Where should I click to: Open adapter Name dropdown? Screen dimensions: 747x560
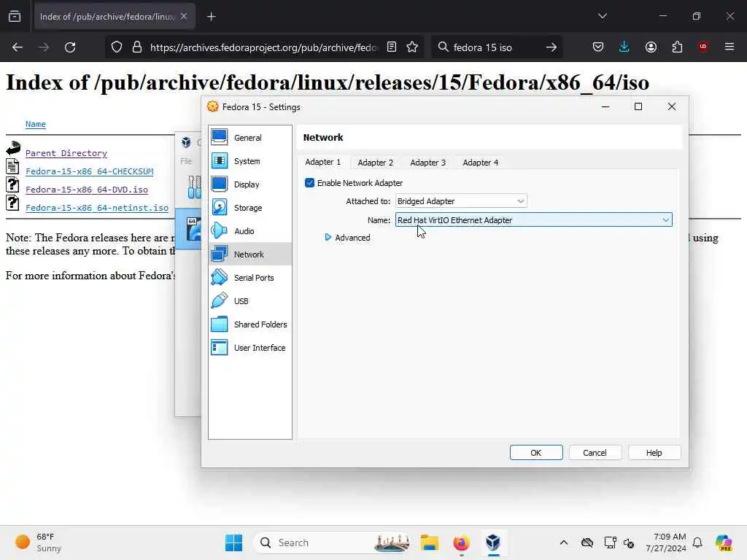(533, 220)
